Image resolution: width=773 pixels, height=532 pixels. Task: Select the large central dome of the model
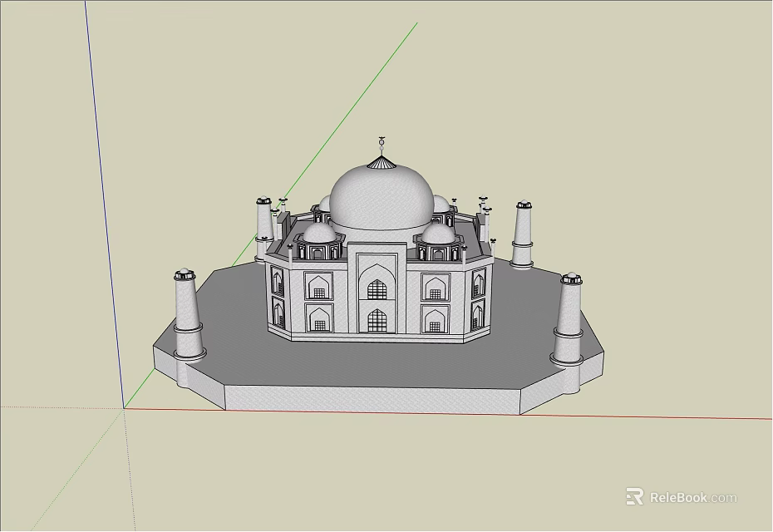[x=382, y=198]
